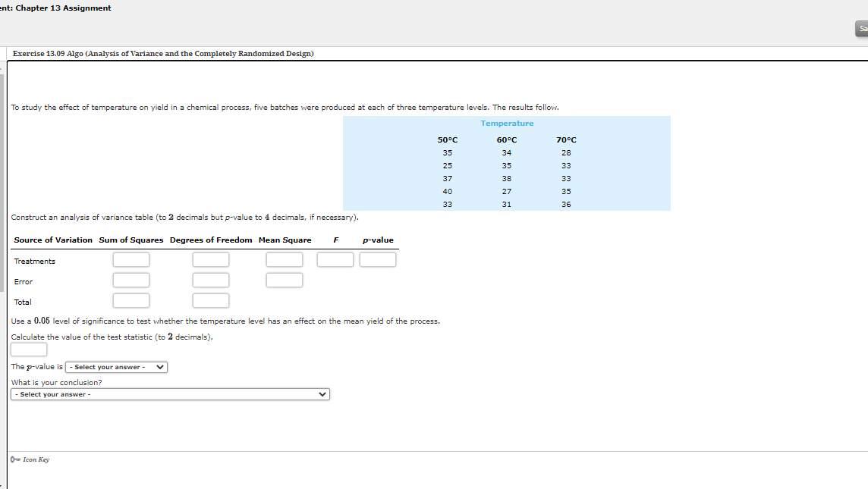Click the blue Temperature table header

pyautogui.click(x=506, y=123)
